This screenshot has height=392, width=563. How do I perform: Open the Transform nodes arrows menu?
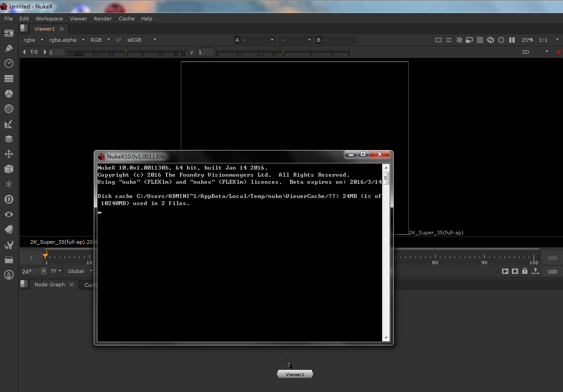[9, 154]
